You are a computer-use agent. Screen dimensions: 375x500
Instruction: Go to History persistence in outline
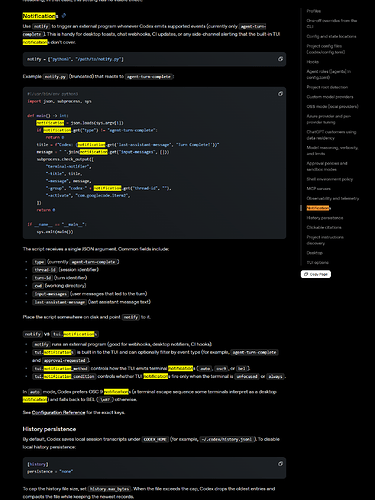325,218
